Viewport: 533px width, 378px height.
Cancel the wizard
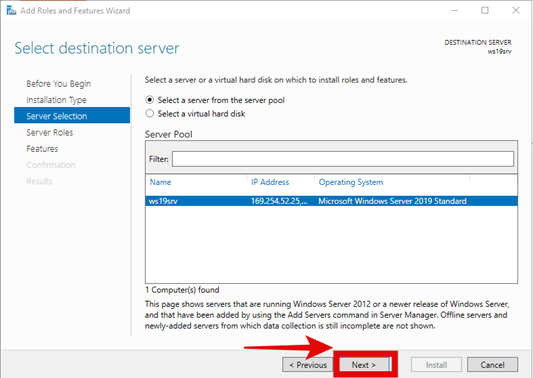(493, 365)
